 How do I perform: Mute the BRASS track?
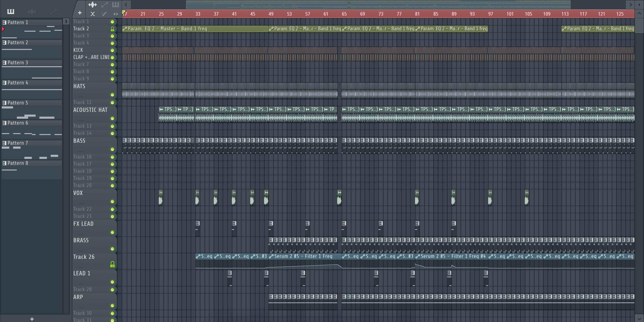click(112, 249)
